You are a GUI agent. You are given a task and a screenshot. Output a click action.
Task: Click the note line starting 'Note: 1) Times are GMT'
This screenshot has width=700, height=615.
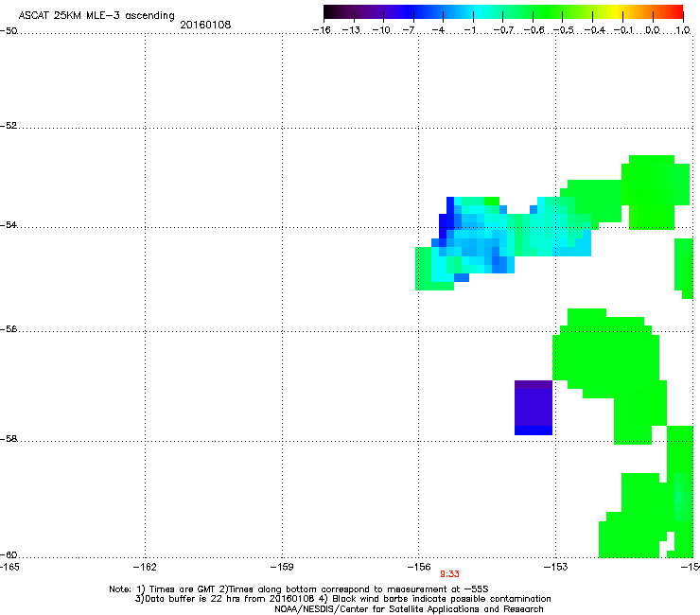[x=299, y=589]
